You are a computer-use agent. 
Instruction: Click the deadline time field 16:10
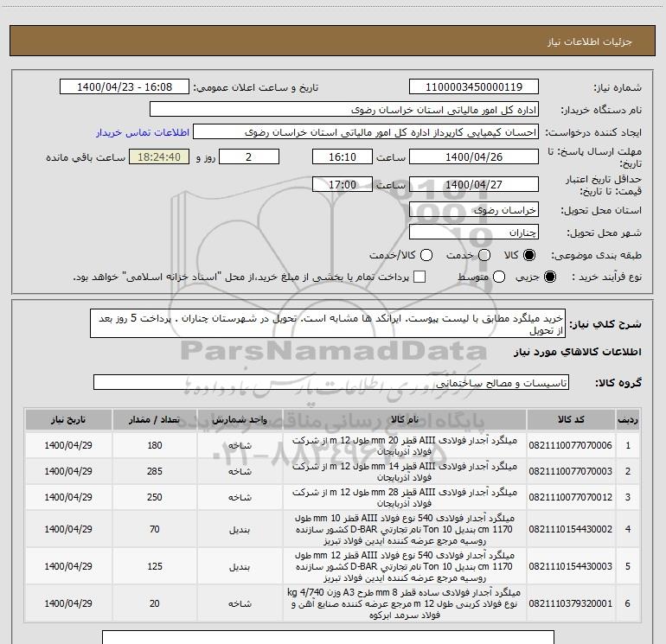[343, 156]
